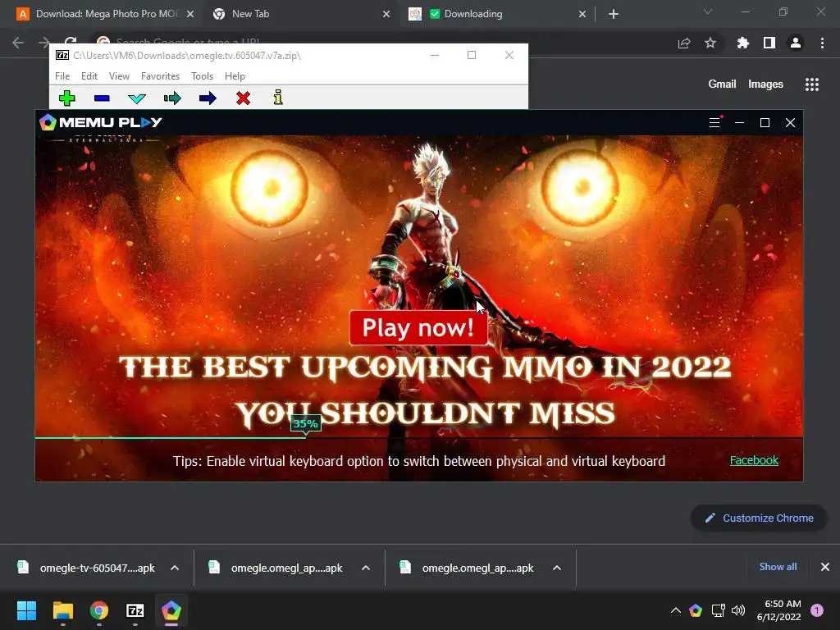Open the Images link
The width and height of the screenshot is (840, 630).
[765, 84]
